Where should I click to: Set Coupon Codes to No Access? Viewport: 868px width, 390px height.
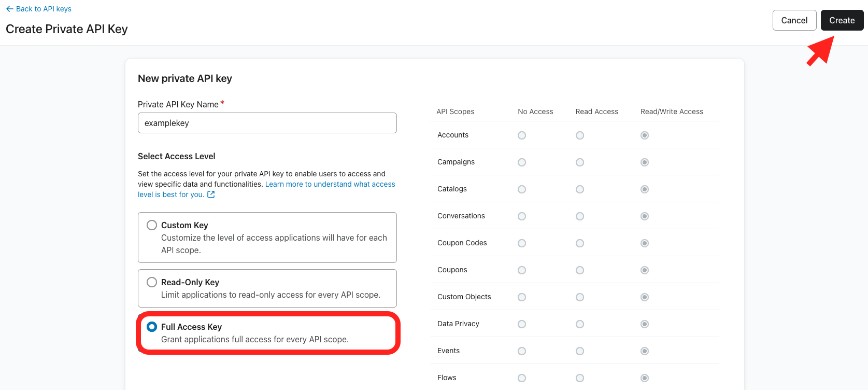[x=522, y=243]
